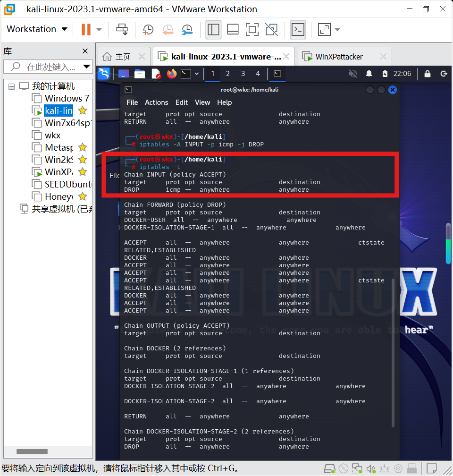Switch to workspace 4
This screenshot has height=476, width=453.
258,74
